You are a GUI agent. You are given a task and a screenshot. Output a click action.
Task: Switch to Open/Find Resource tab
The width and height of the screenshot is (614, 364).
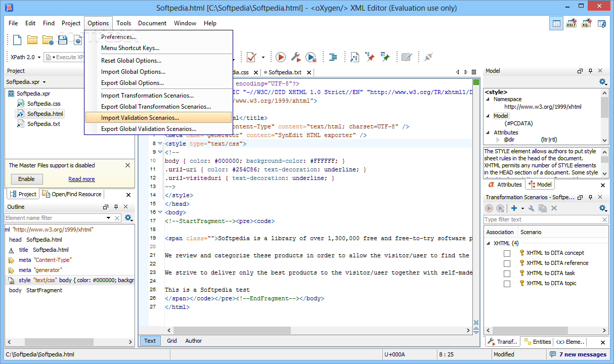(71, 194)
